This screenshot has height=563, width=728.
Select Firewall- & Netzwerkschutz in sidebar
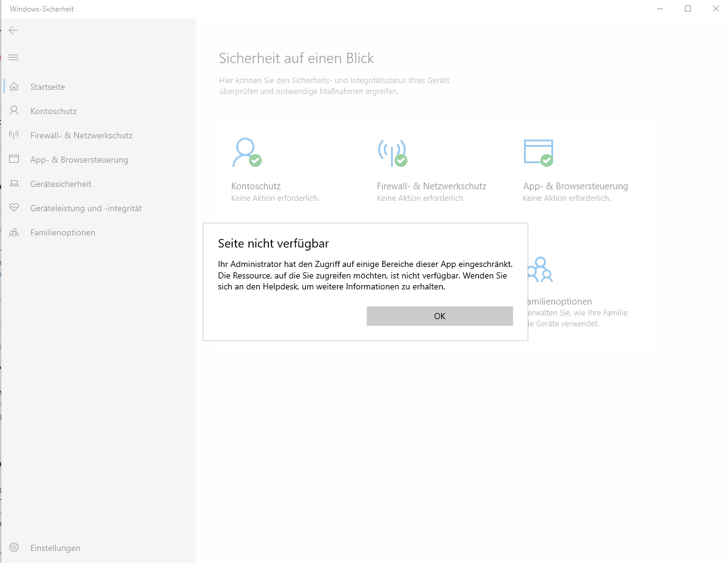pyautogui.click(x=81, y=135)
